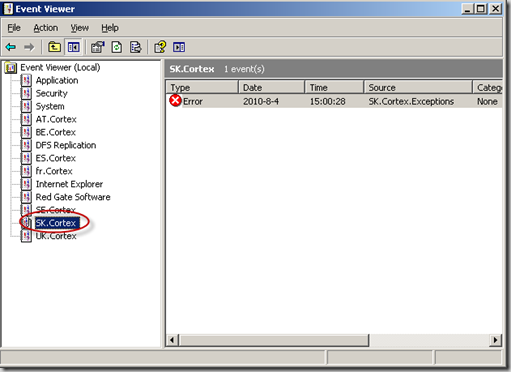
Task: Click the Security log icon
Action: pos(26,93)
